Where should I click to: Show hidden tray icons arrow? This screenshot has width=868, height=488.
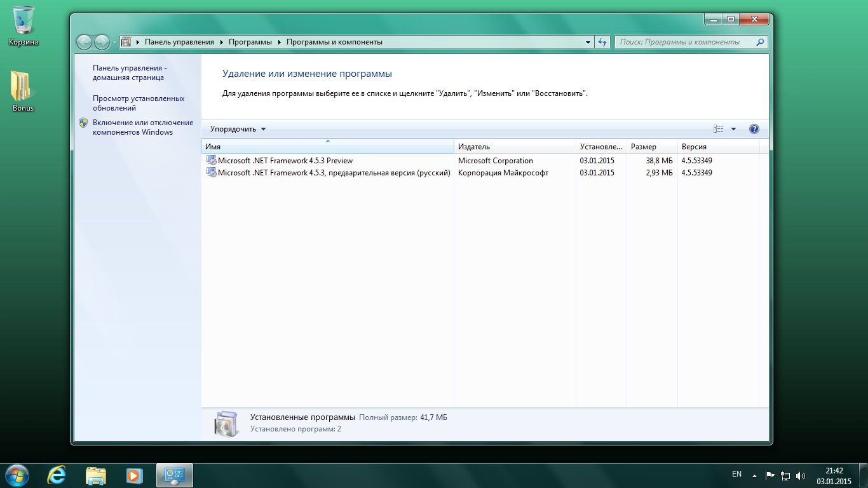(x=754, y=475)
